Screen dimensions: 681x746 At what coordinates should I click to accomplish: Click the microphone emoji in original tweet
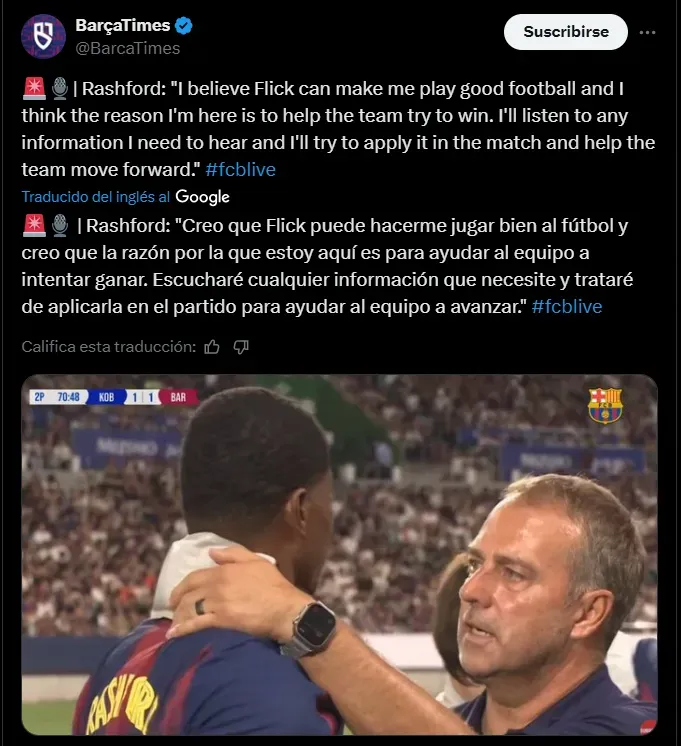[60, 88]
